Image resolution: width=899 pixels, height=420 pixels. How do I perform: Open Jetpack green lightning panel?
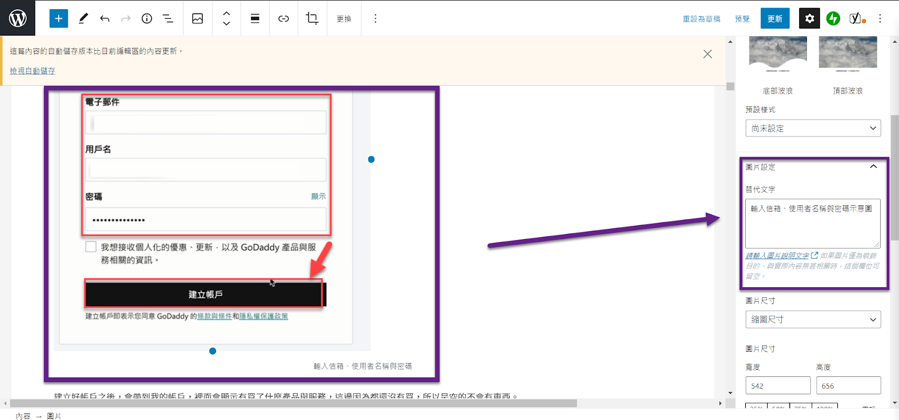point(833,18)
